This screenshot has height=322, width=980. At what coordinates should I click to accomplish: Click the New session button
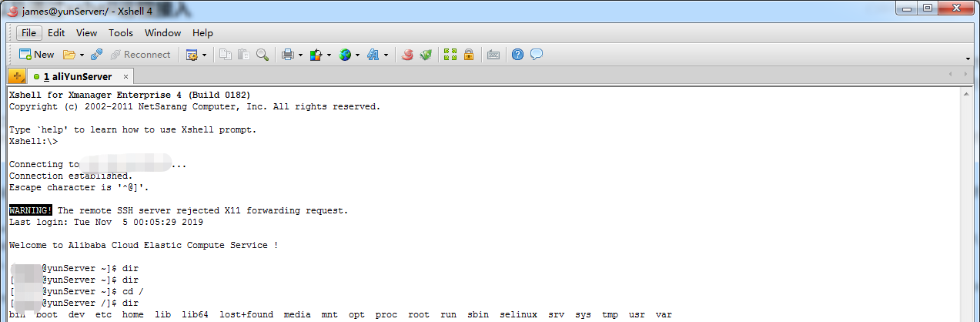(36, 55)
